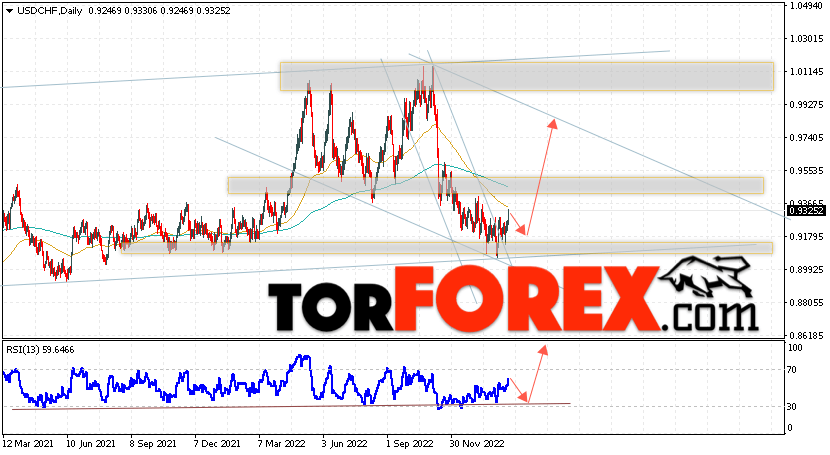Select the RSI(13) 59.6466 indicator label

(x=40, y=350)
